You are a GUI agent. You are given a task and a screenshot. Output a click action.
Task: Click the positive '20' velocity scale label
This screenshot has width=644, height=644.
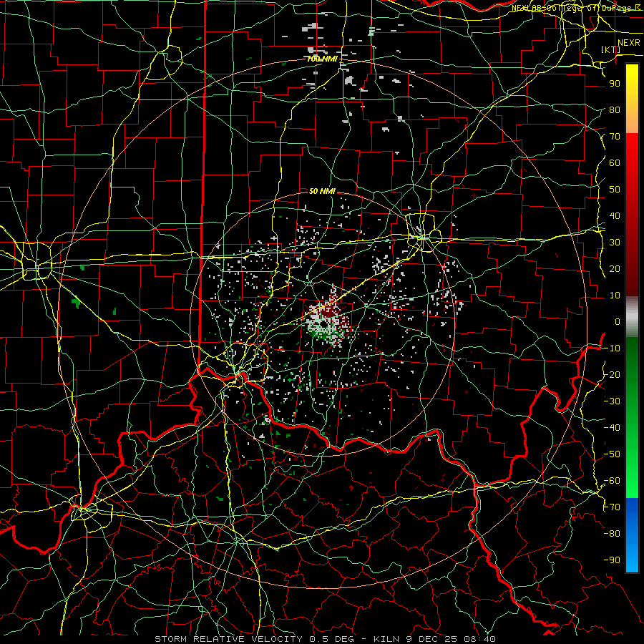click(615, 269)
